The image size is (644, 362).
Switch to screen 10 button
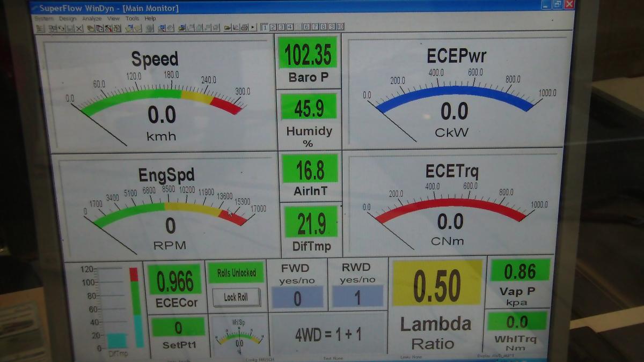point(340,27)
